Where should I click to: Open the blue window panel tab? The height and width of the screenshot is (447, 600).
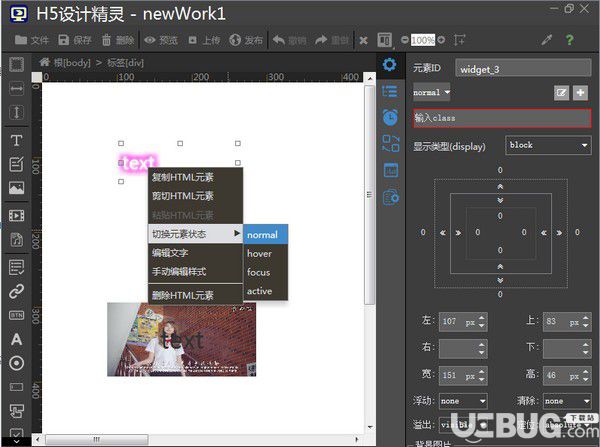pos(390,170)
